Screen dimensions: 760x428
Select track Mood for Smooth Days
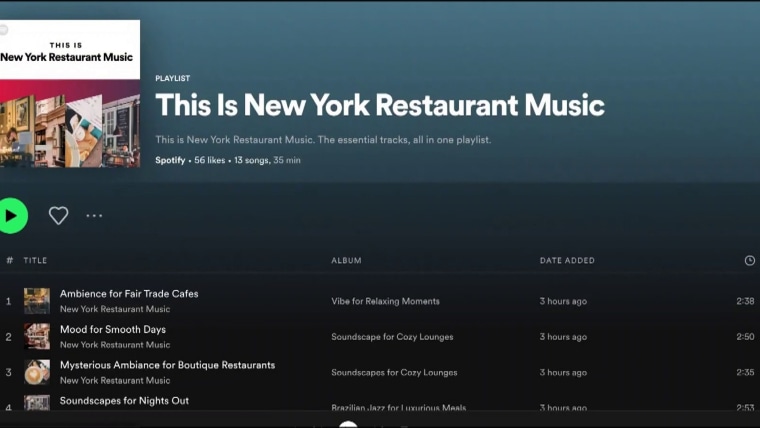pos(113,330)
